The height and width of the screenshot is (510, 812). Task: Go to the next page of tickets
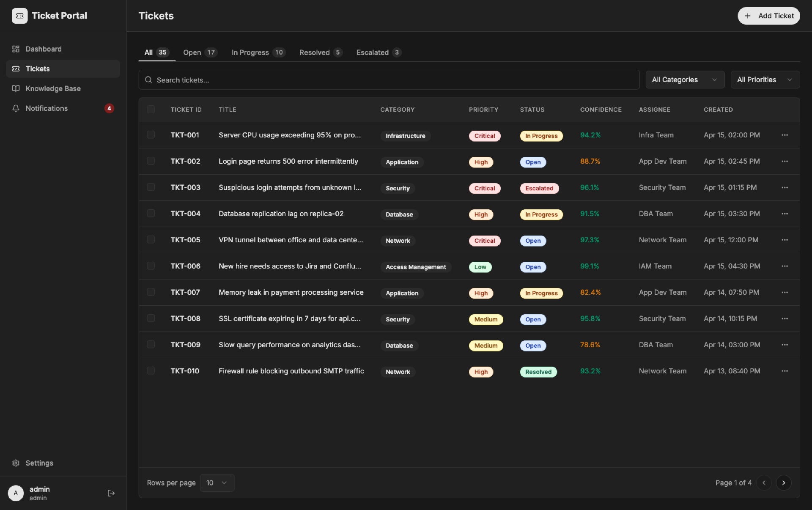pyautogui.click(x=784, y=483)
